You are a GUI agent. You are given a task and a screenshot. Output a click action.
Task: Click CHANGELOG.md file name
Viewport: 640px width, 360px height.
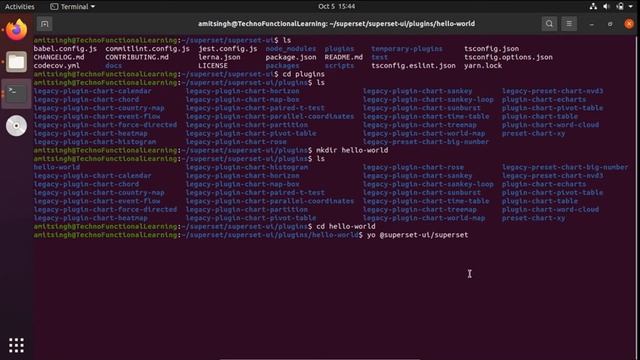[x=59, y=57]
